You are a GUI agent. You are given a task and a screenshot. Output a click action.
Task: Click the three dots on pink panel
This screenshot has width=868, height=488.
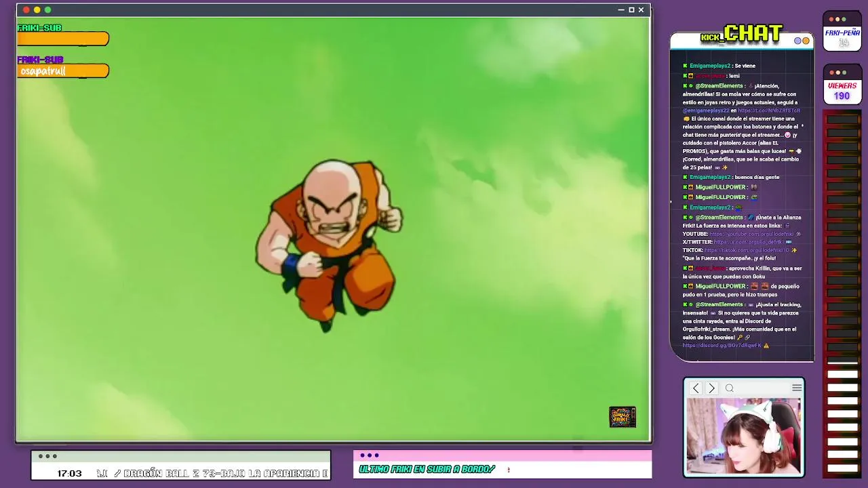pyautogui.click(x=370, y=455)
